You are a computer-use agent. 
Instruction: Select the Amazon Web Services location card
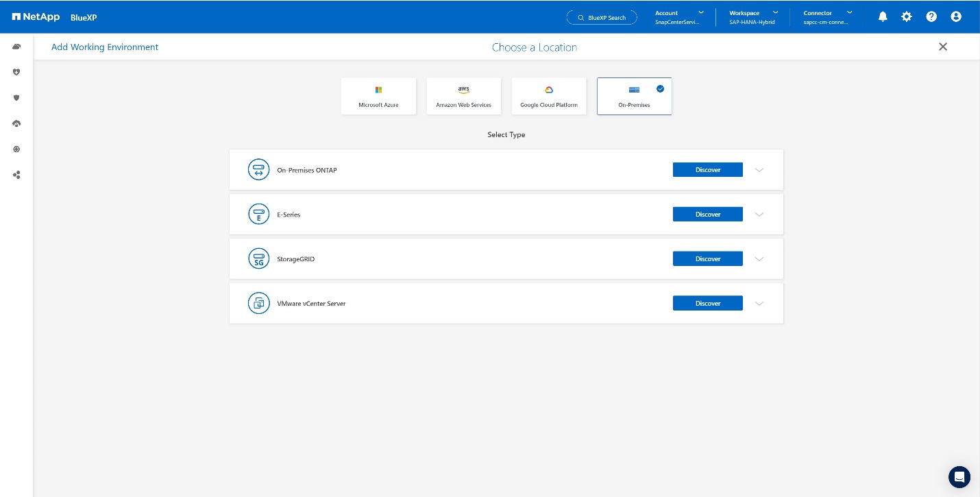[x=463, y=96]
